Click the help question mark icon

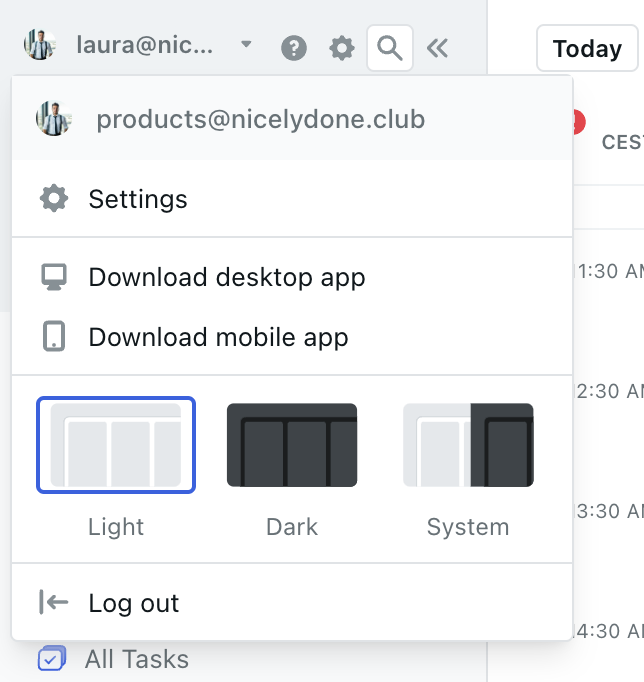(x=293, y=47)
